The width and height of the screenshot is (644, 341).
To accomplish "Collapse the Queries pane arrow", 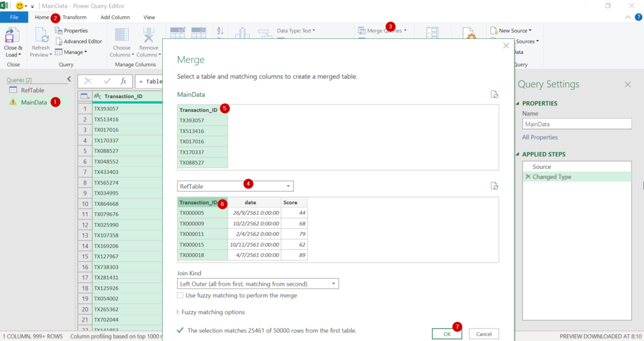I will 69,78.
